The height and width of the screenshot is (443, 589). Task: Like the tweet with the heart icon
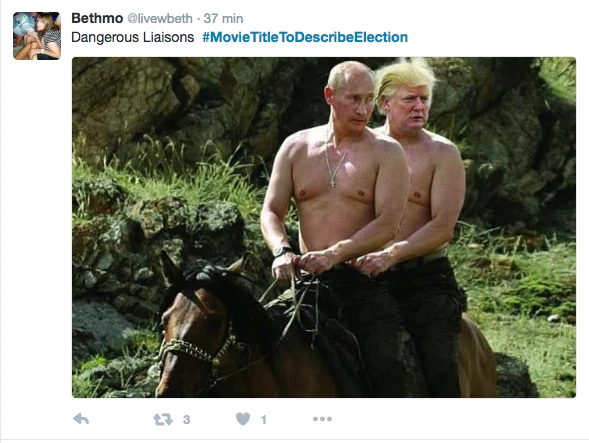(243, 419)
